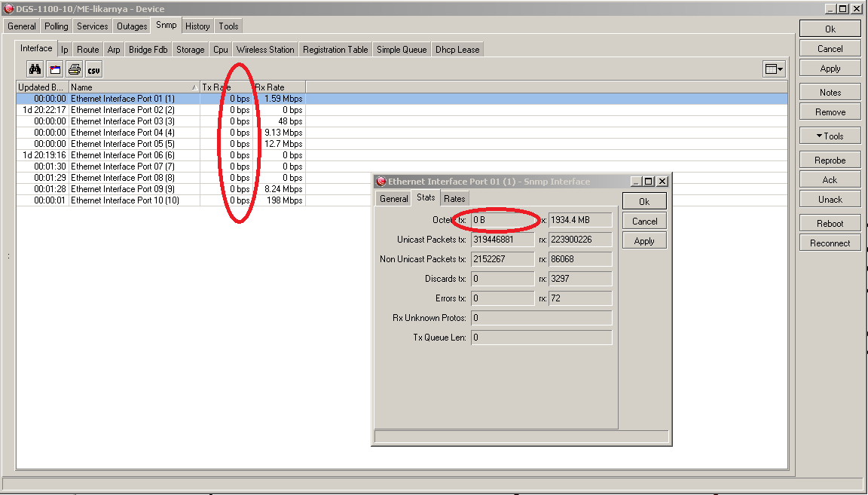Click the window view toolbar icon

[x=54, y=70]
